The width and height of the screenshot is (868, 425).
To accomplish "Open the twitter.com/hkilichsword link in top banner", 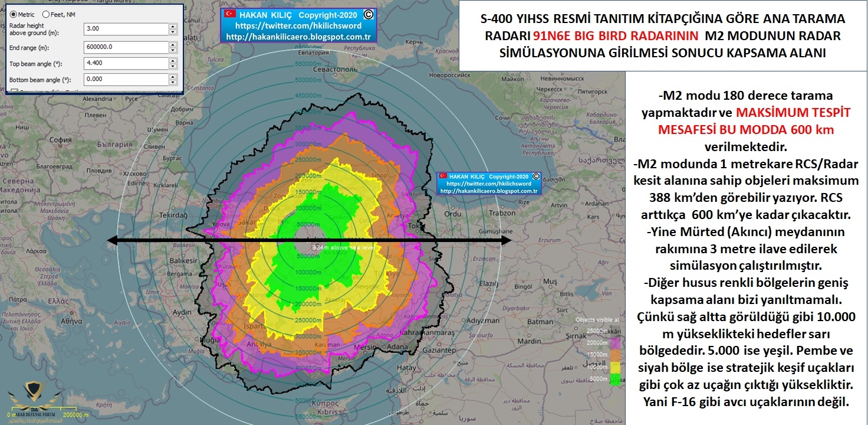I will pos(298,26).
